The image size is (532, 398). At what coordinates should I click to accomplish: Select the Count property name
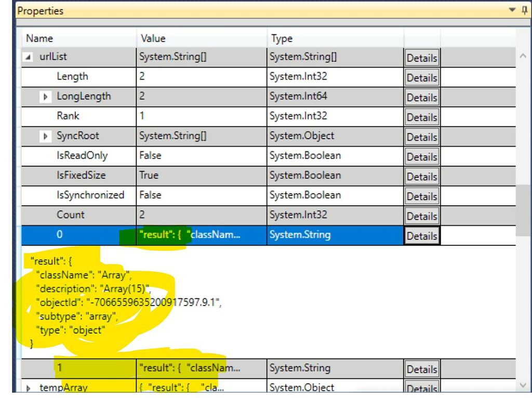[70, 215]
